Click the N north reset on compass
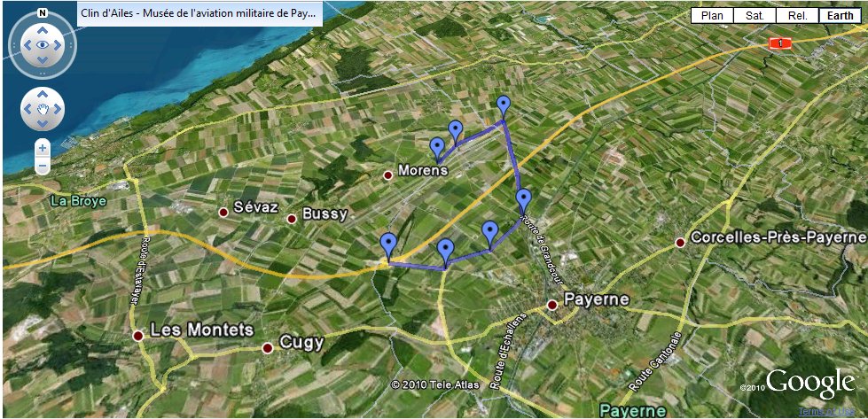The height and width of the screenshot is (419, 868). [42, 13]
